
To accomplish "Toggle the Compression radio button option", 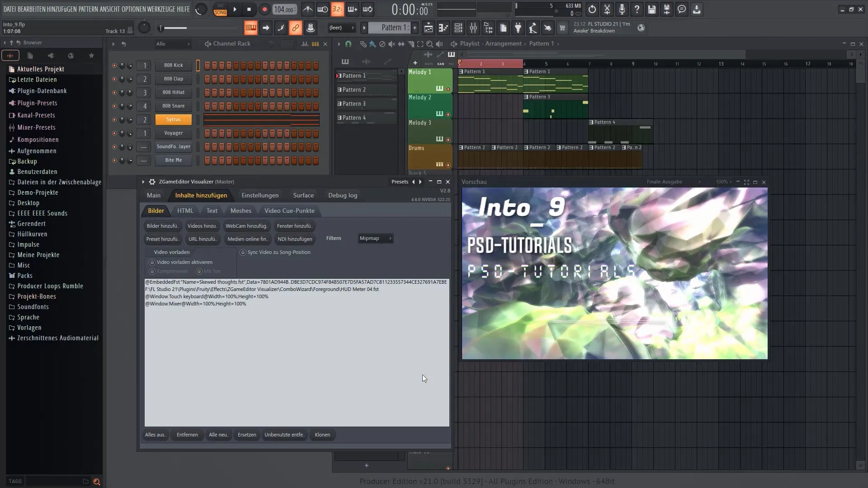I will 153,271.
